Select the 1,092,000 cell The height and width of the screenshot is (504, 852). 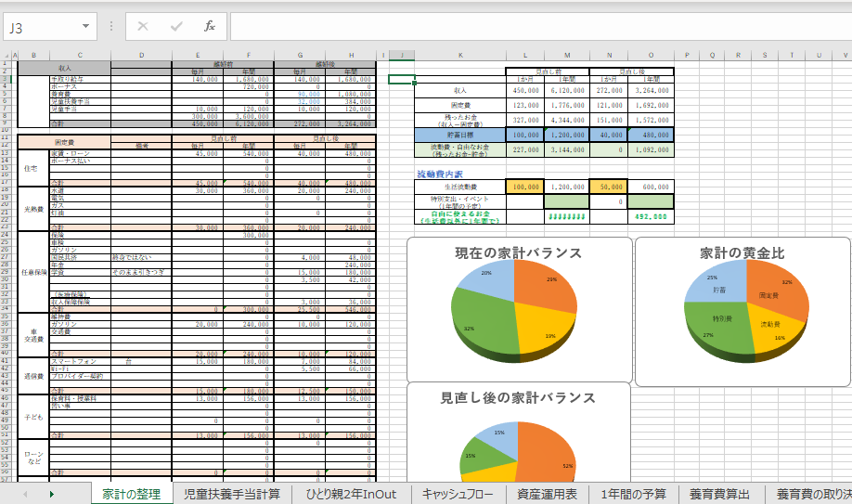(651, 150)
